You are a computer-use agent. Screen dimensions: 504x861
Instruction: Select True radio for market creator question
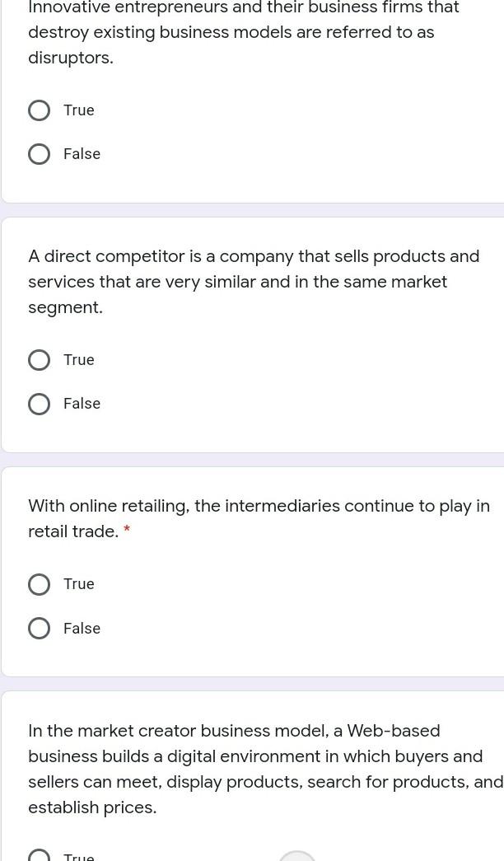(x=39, y=856)
